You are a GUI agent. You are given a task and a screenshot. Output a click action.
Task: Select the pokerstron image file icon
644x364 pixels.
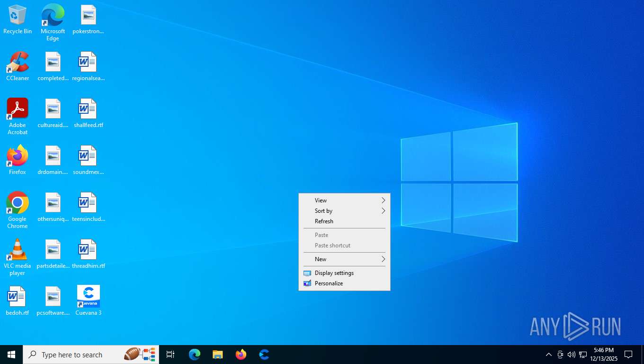coord(88,20)
